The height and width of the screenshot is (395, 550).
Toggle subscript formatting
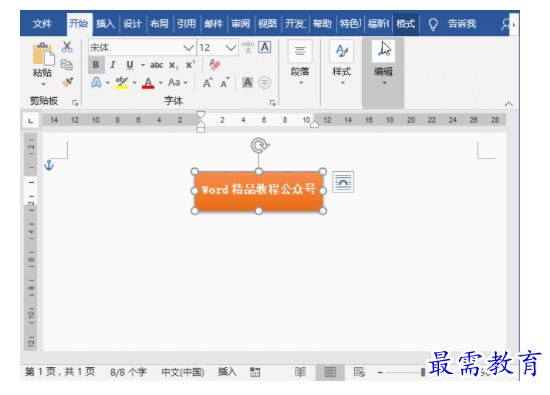(x=173, y=65)
